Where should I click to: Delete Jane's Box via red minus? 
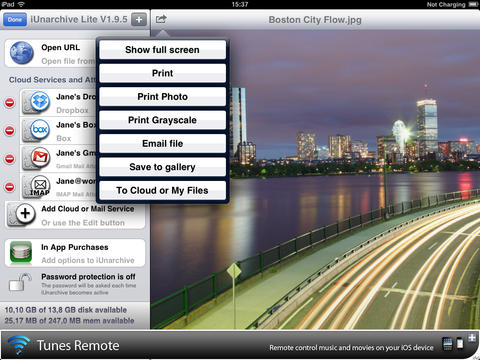click(10, 131)
